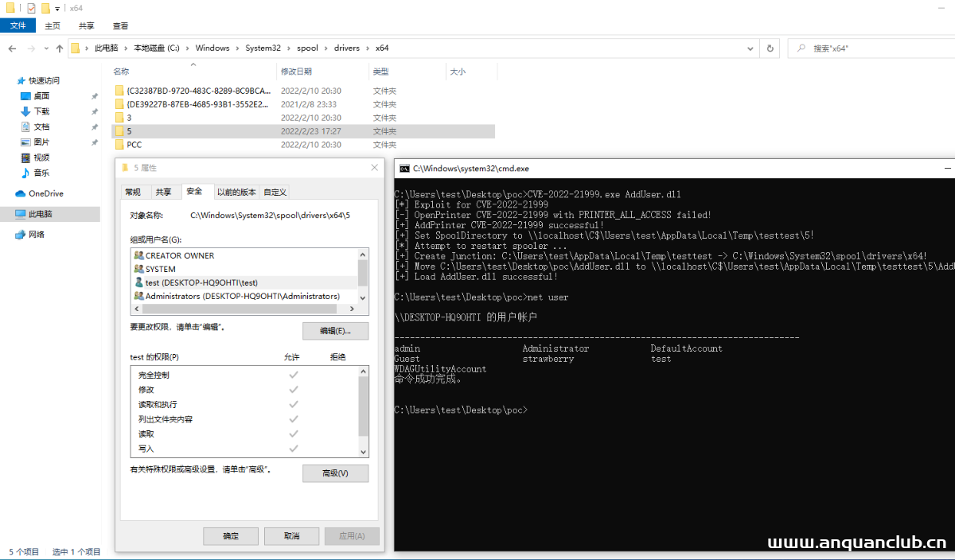Image resolution: width=955 pixels, height=560 pixels.
Task: Click the user list scroll down arrow
Action: point(363,297)
